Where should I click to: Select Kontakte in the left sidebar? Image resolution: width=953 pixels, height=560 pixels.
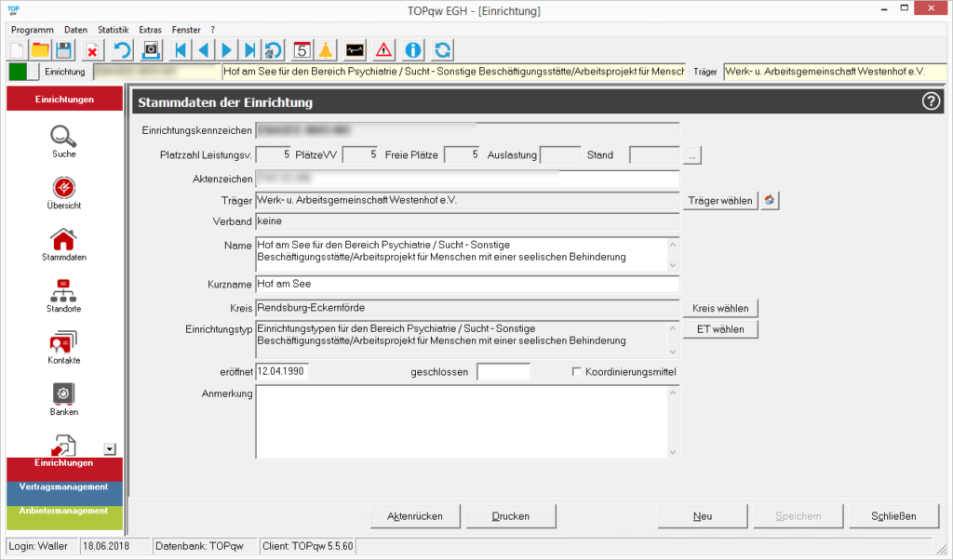[x=64, y=347]
